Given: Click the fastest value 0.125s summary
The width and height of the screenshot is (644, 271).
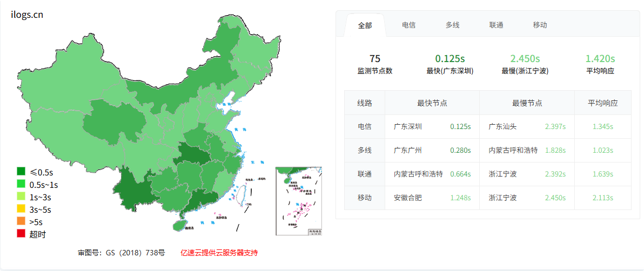Looking at the screenshot, I should [450, 59].
